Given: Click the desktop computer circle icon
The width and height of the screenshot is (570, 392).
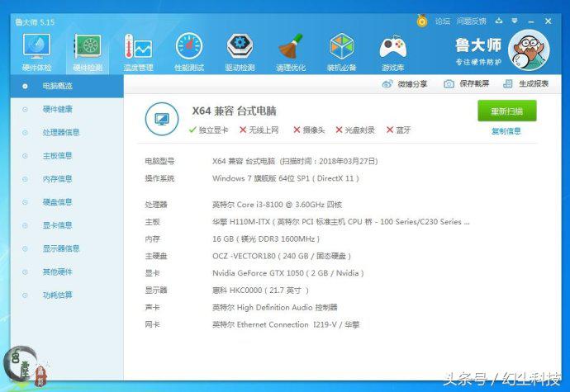Looking at the screenshot, I should pos(162,119).
